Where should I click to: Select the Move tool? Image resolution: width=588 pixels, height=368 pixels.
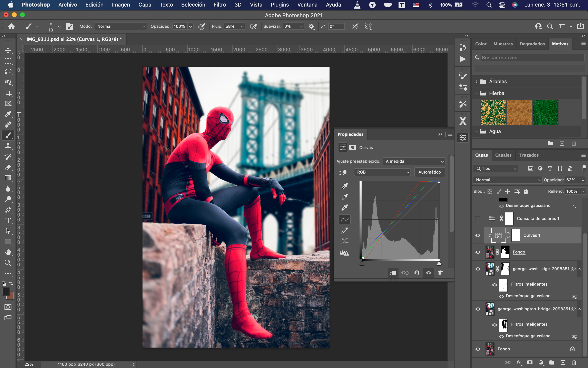click(x=8, y=50)
